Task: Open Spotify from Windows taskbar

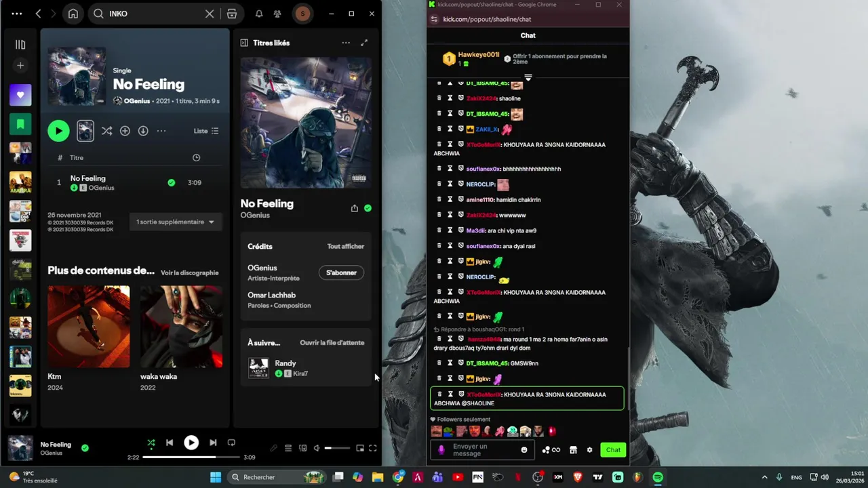Action: [x=658, y=477]
